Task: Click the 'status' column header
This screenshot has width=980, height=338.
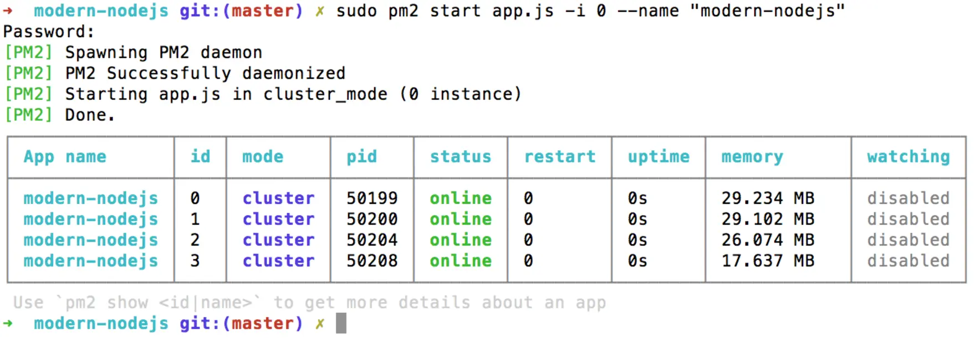Action: pyautogui.click(x=461, y=157)
